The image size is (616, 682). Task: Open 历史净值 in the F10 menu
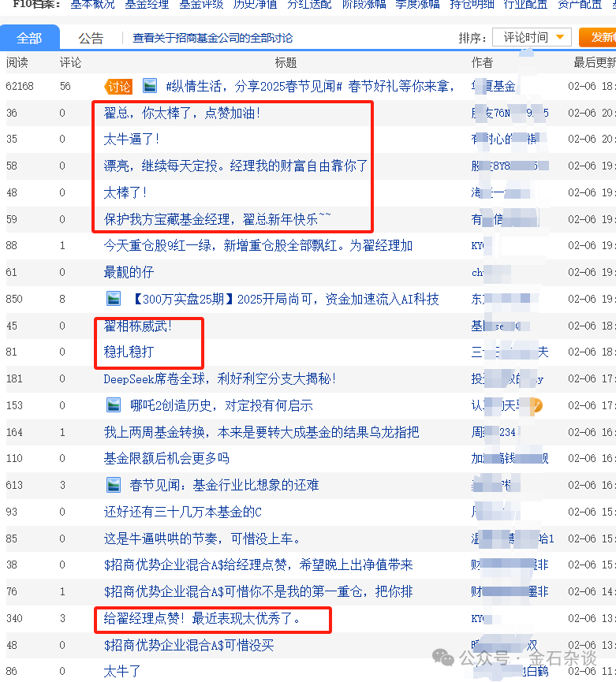coord(255,5)
